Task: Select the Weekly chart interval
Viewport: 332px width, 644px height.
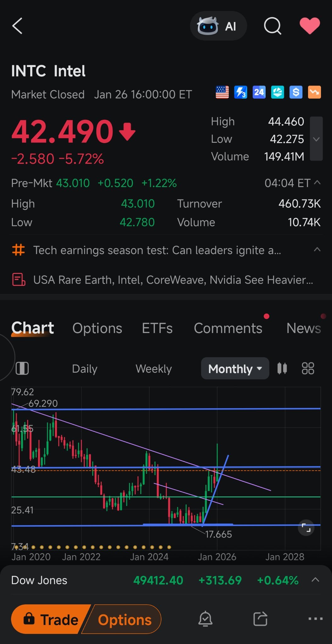Action: 154,369
